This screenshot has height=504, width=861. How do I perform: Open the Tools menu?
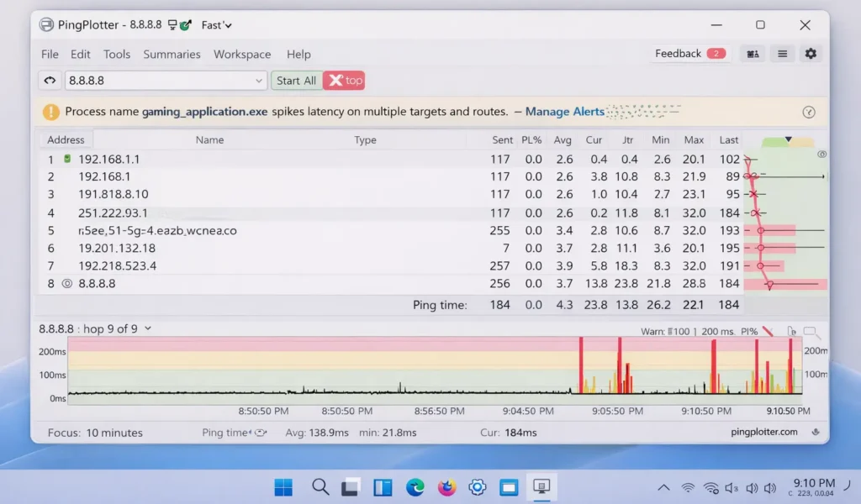[x=116, y=55]
